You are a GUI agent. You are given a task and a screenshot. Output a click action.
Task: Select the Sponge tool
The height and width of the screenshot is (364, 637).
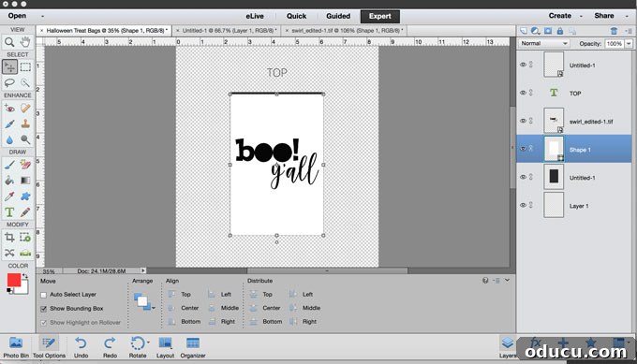[x=25, y=140]
